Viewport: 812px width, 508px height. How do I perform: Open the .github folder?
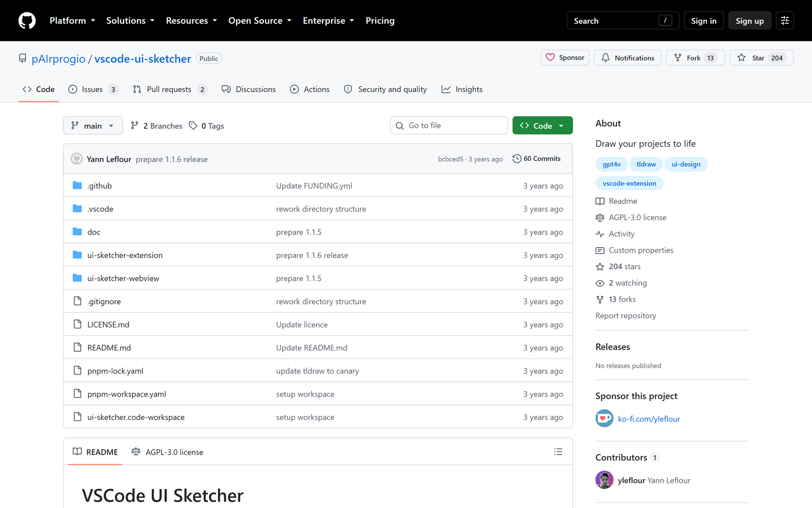click(x=99, y=185)
